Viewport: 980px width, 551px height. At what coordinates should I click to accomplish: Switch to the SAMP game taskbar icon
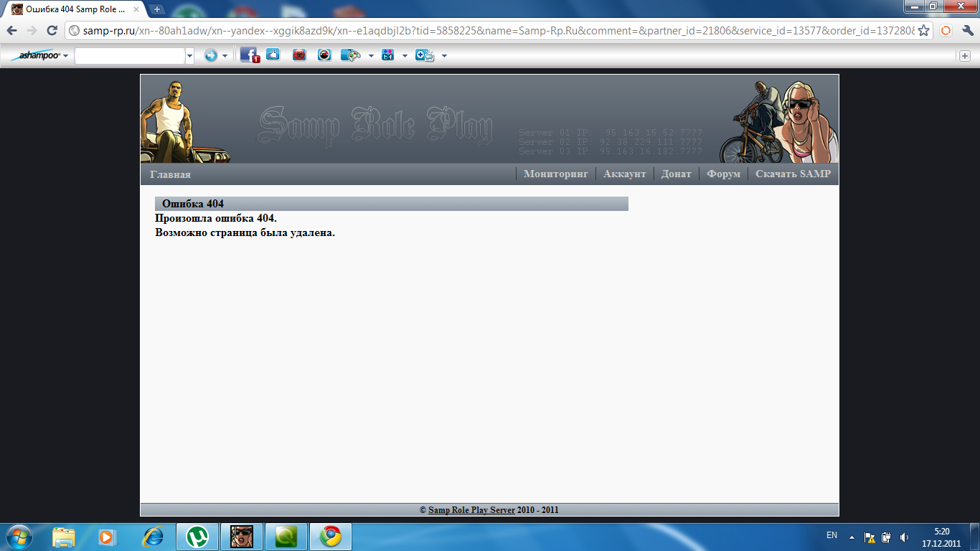coord(242,536)
